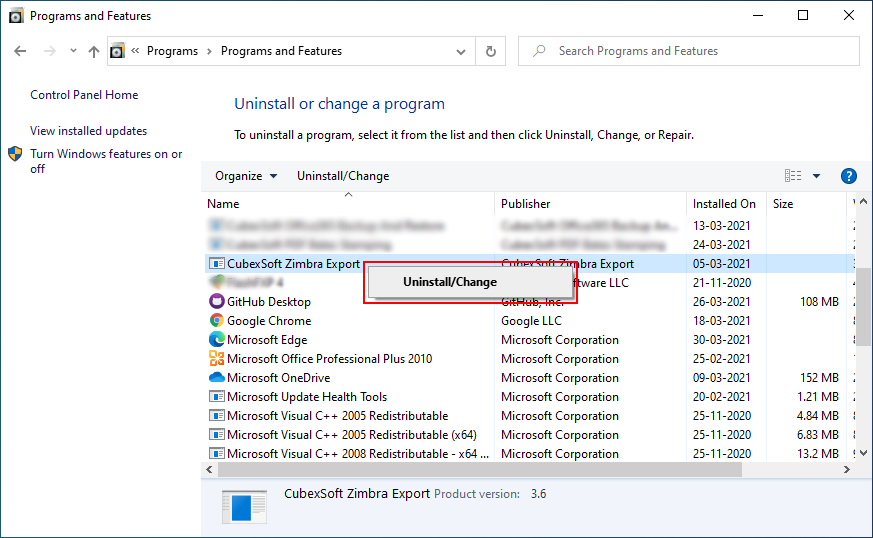Select the GitHub Desktop entry name

click(269, 302)
